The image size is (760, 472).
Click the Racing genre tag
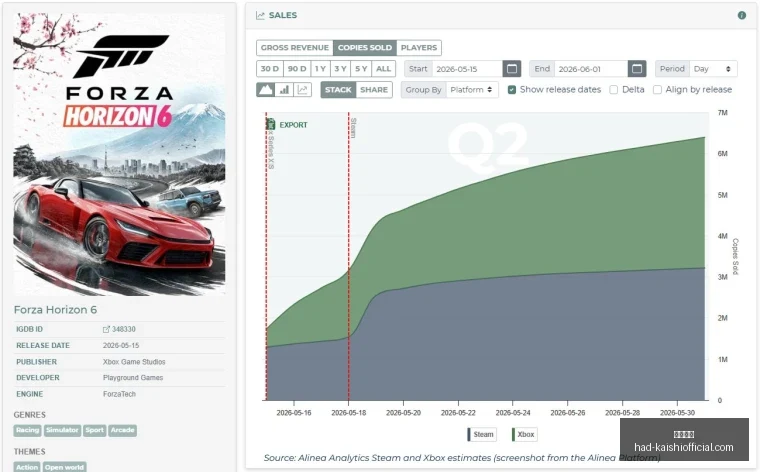pos(27,430)
